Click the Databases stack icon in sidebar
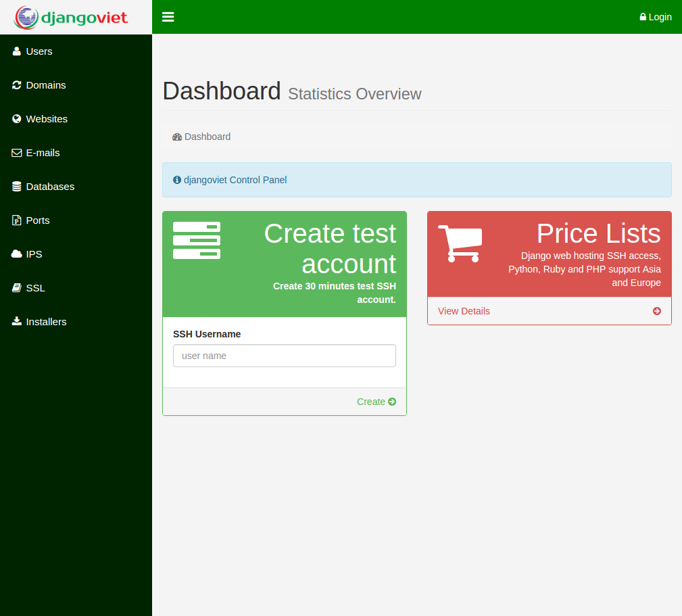 pyautogui.click(x=17, y=187)
